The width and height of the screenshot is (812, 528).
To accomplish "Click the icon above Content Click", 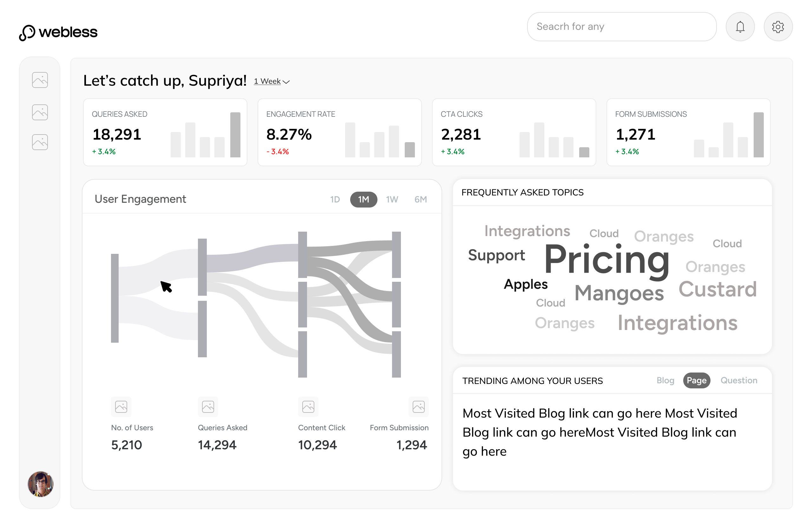I will click(308, 406).
